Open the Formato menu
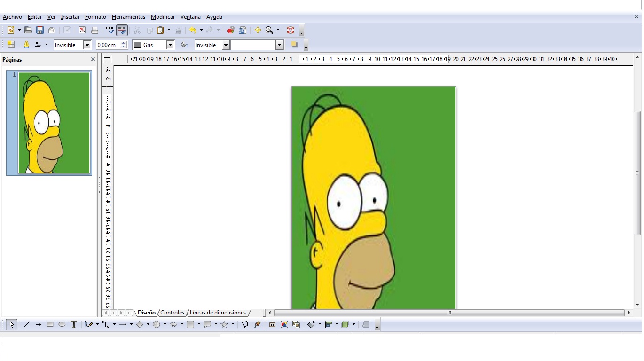Screen dimensions: 644x361 tap(95, 17)
